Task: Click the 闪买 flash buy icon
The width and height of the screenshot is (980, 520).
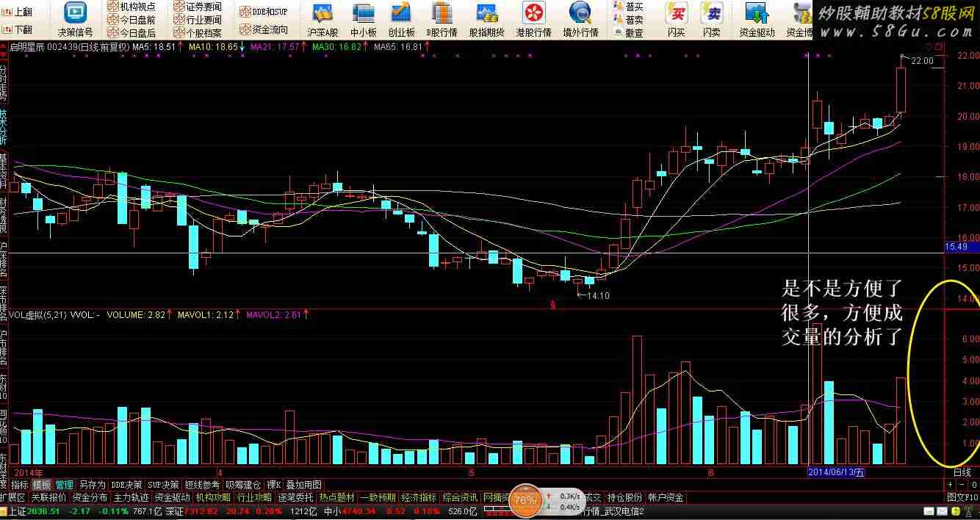Action: pos(677,19)
